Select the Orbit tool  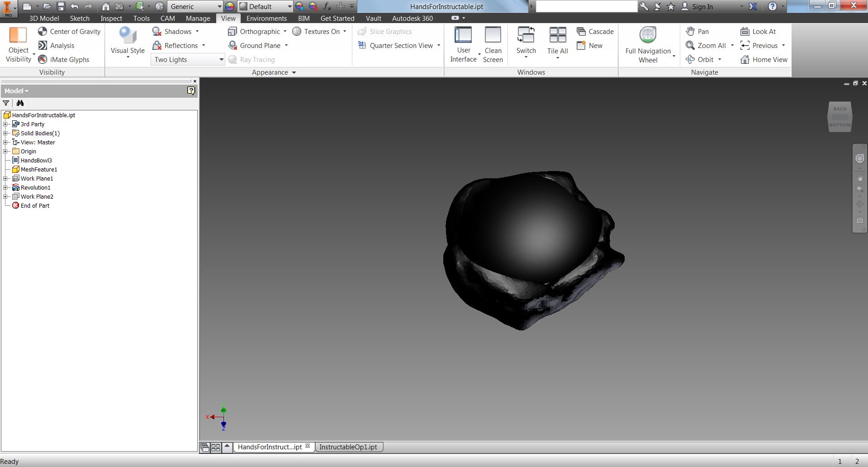[699, 59]
